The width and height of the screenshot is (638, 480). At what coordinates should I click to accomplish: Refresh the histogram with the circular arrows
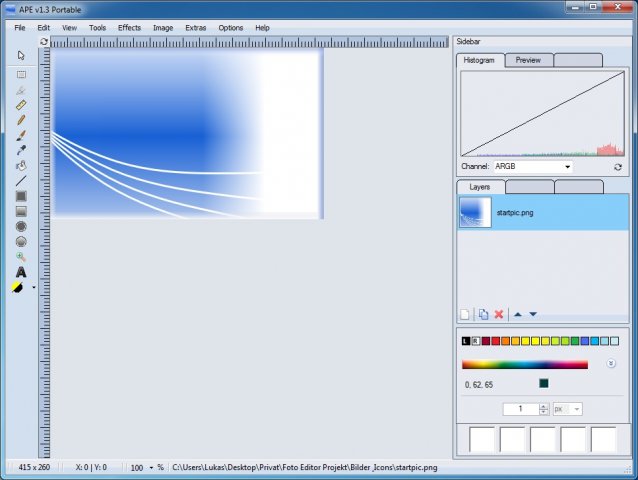coord(618,167)
